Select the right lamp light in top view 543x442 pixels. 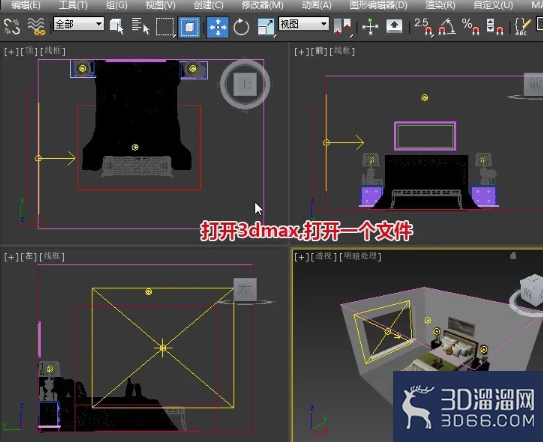point(193,69)
